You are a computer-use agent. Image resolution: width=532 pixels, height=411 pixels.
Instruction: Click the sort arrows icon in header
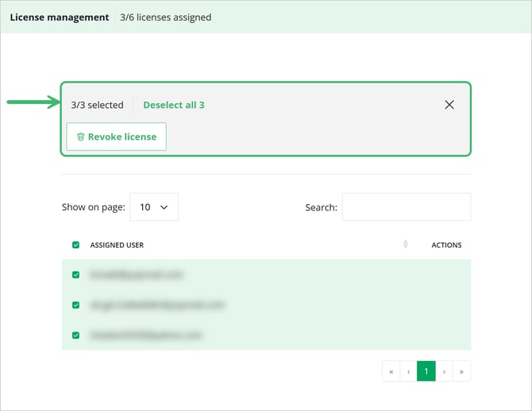tap(406, 244)
